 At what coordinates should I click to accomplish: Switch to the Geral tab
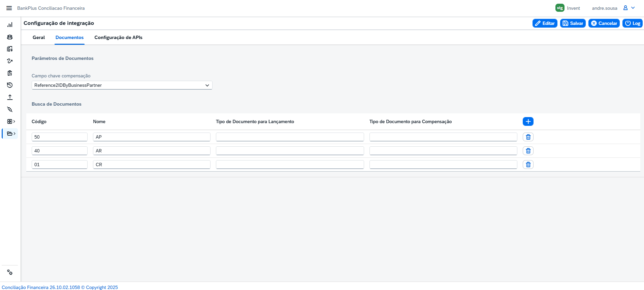(39, 37)
